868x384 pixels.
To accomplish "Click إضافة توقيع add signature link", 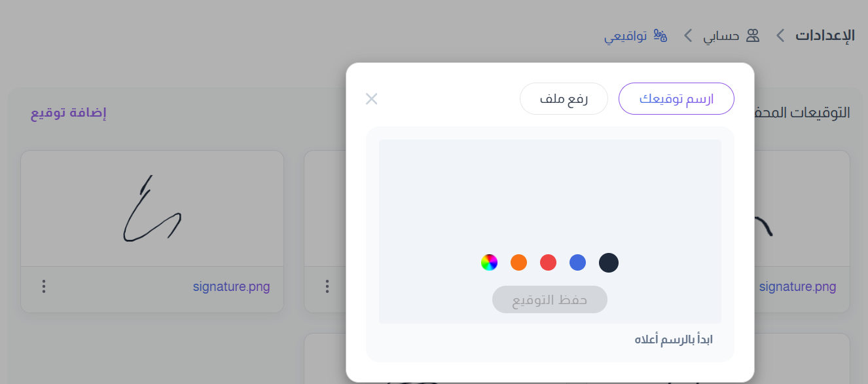I will coord(69,113).
